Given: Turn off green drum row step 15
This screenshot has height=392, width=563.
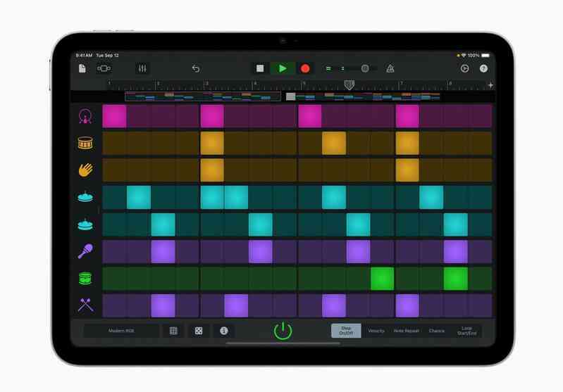Looking at the screenshot, I should pyautogui.click(x=456, y=278).
